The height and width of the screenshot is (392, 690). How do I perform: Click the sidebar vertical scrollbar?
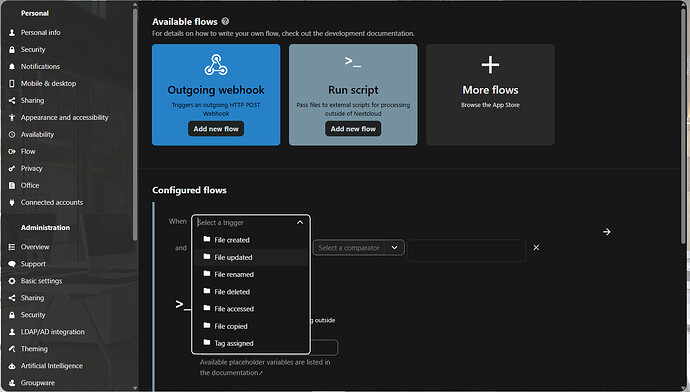click(135, 123)
